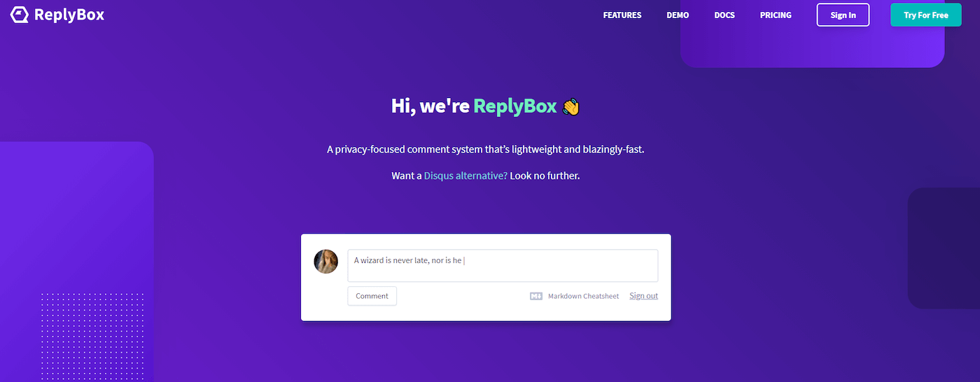
Task: View the Pricing page
Action: (x=776, y=15)
